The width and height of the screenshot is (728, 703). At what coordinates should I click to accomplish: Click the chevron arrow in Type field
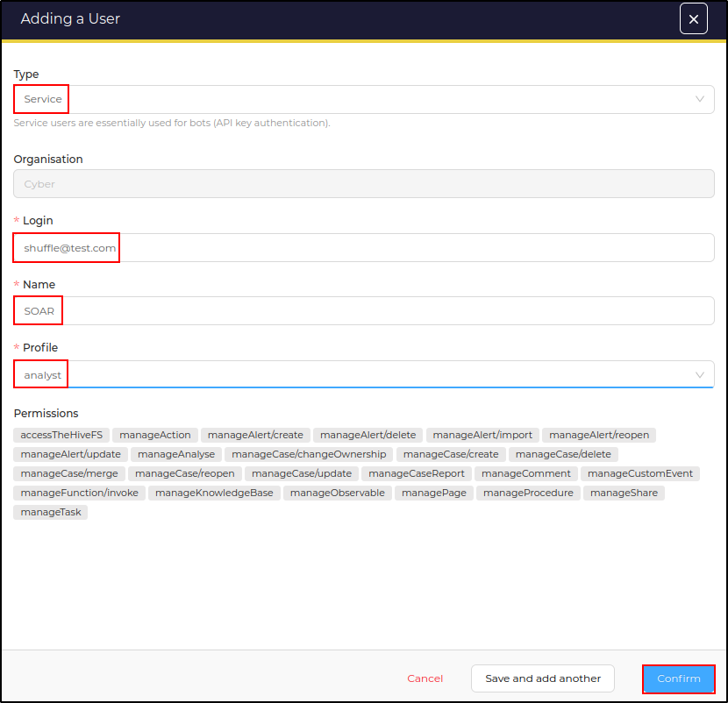click(699, 99)
